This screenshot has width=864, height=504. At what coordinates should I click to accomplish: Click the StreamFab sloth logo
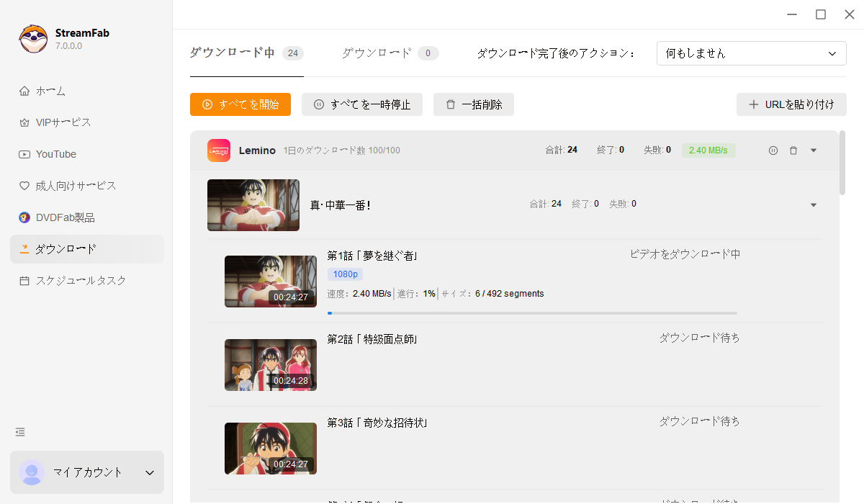[x=33, y=39]
